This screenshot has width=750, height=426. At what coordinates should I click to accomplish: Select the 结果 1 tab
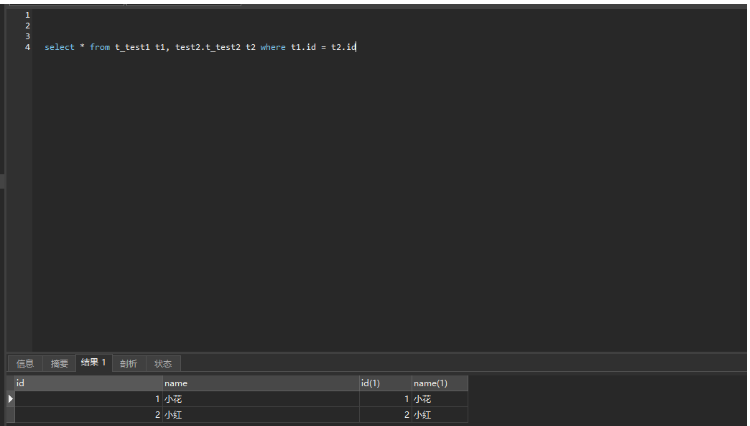point(94,363)
